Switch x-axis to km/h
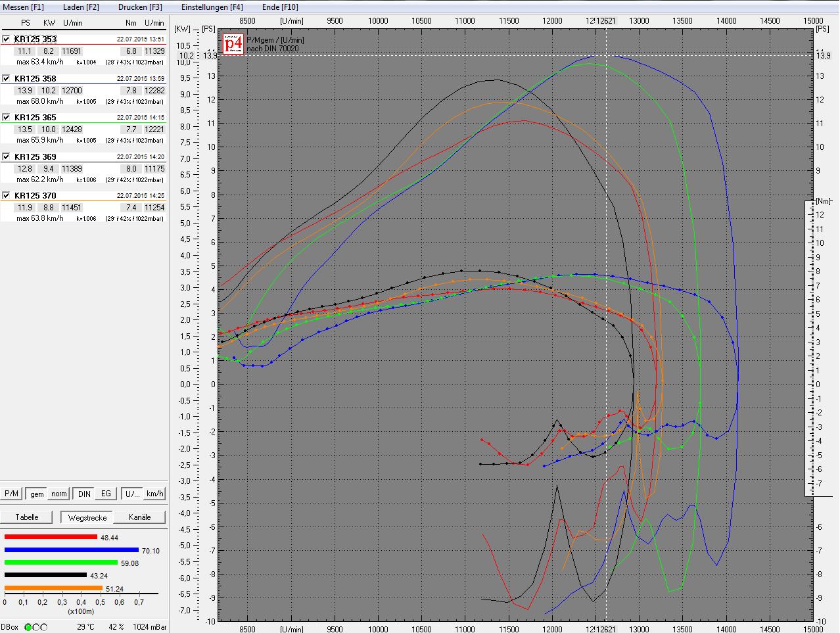 click(154, 494)
